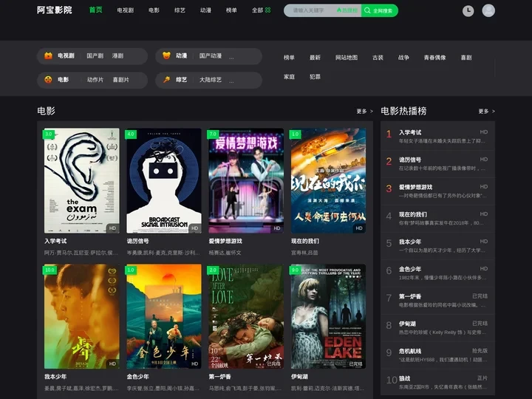The image size is (532, 399).
Task: Select the 动作片 subcategory
Action: [95, 80]
